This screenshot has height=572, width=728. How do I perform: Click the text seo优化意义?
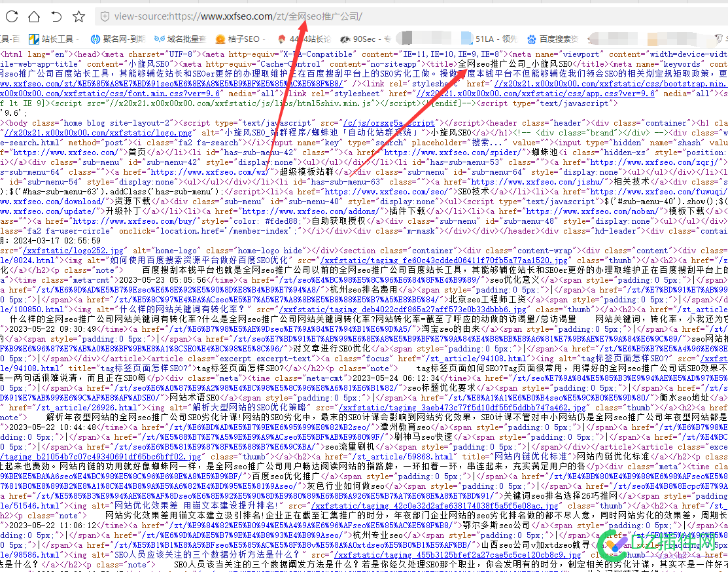click(x=515, y=279)
